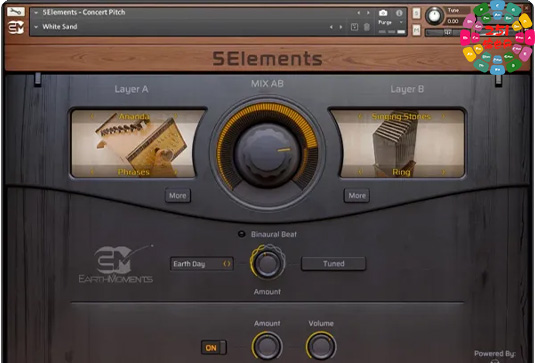Image resolution: width=535 pixels, height=363 pixels.
Task: Select the next Layer B instrument after Singing Stones
Action: [x=443, y=117]
